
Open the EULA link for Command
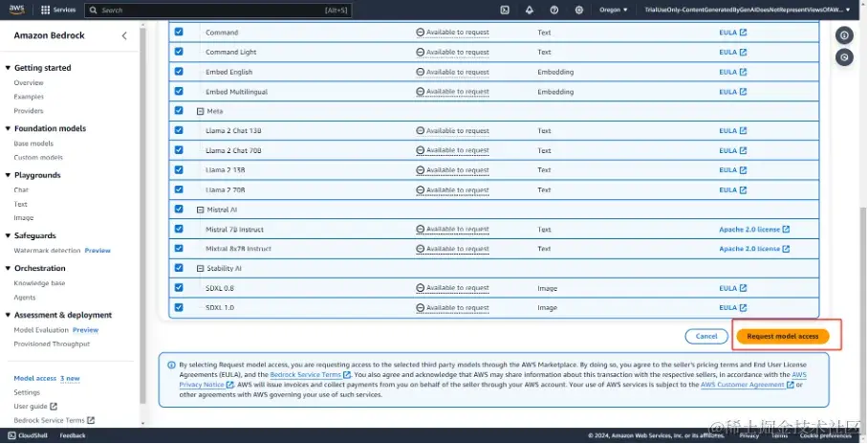click(x=733, y=33)
